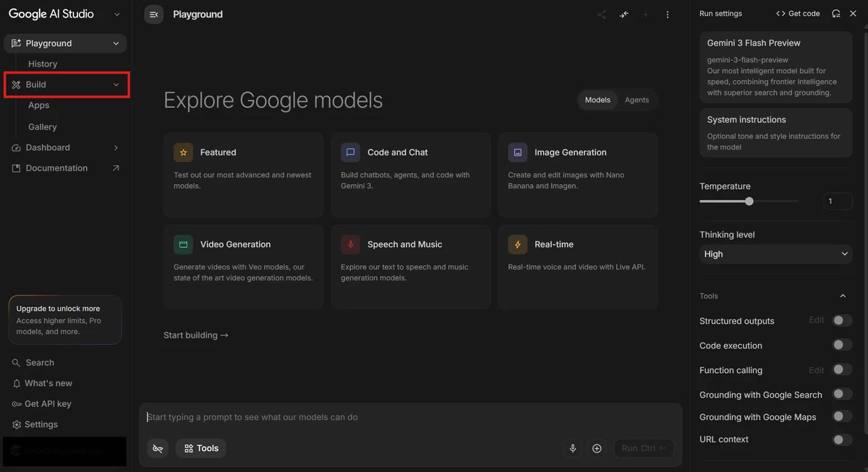The width and height of the screenshot is (868, 472).
Task: Switch to the Agents tab
Action: tap(637, 100)
